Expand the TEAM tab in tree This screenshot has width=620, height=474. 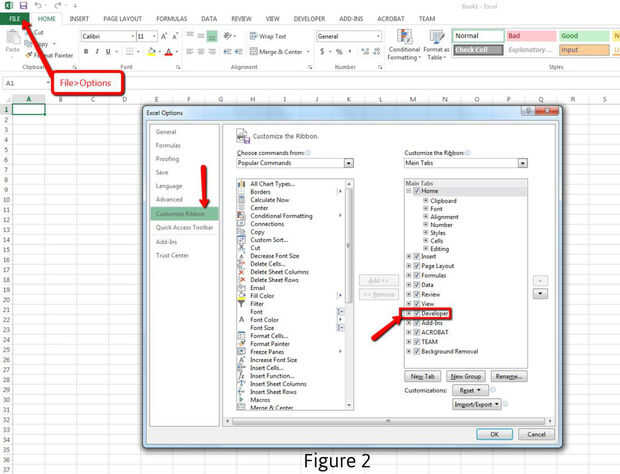[x=409, y=342]
